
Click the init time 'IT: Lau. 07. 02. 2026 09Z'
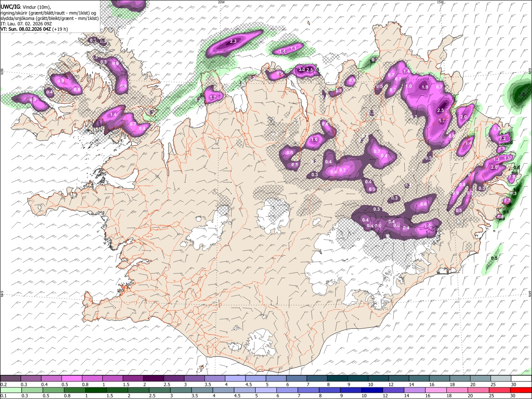26,24
